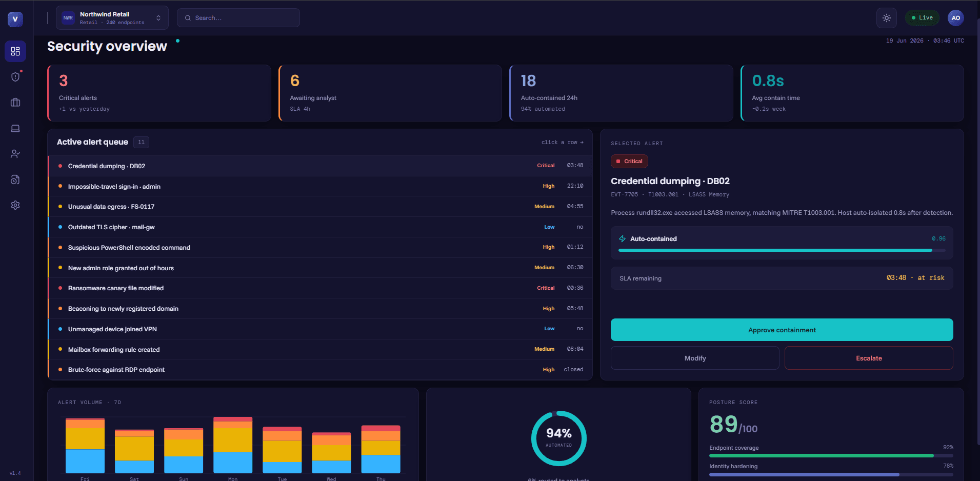Click the V app logo
The height and width of the screenshot is (481, 980).
15,19
